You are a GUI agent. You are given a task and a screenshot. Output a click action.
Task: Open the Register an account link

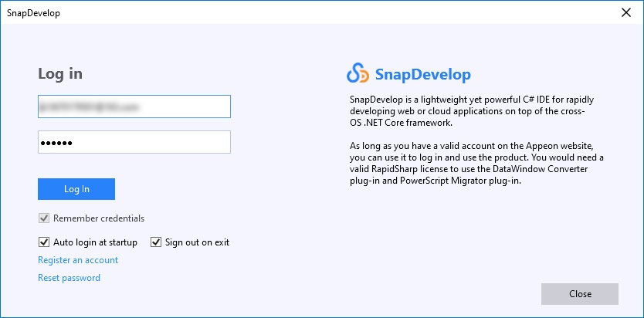coord(78,260)
